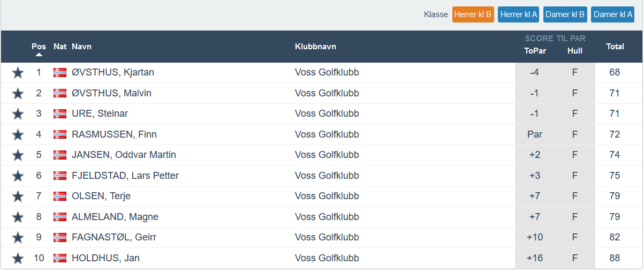Click the star beside OLSEN, Terje

click(x=18, y=197)
